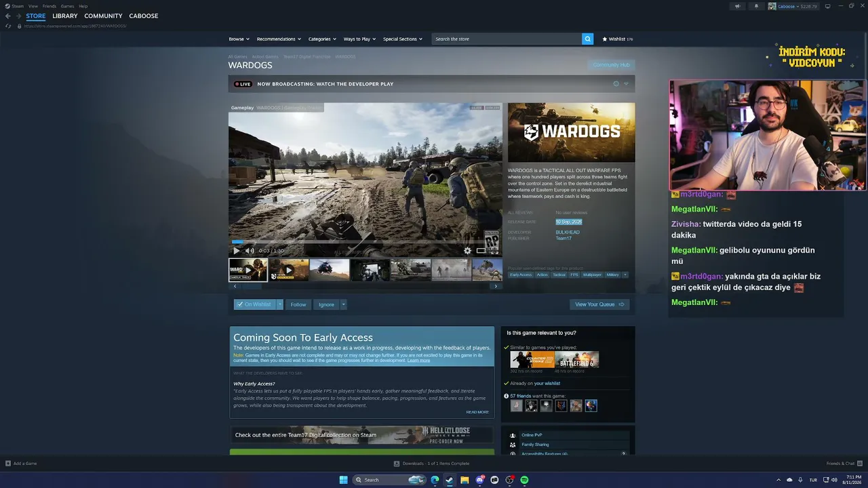Expand more user-defined tags
This screenshot has height=488, width=868.
(x=625, y=274)
